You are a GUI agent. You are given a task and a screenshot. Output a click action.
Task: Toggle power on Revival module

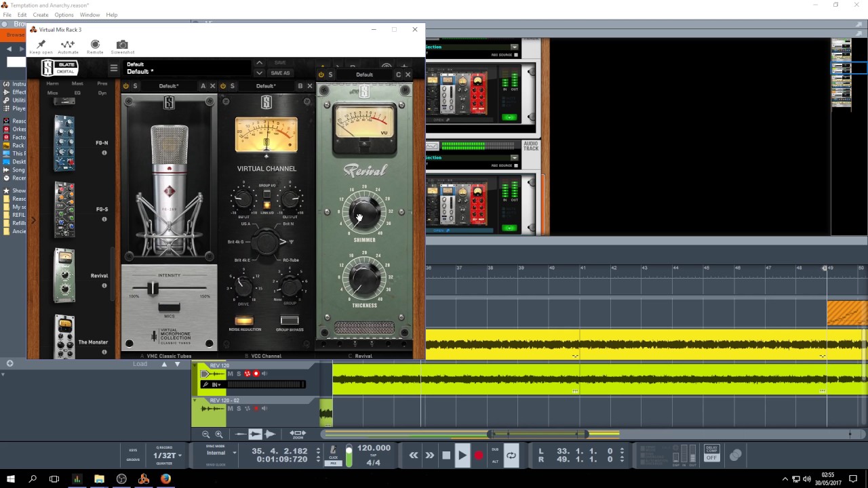(321, 75)
